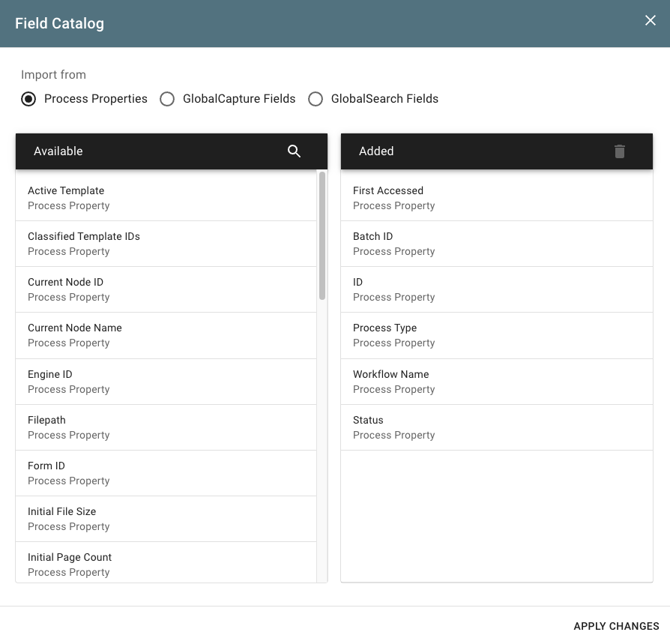670x644 pixels.
Task: Select Form ID in Available list
Action: pyautogui.click(x=165, y=473)
